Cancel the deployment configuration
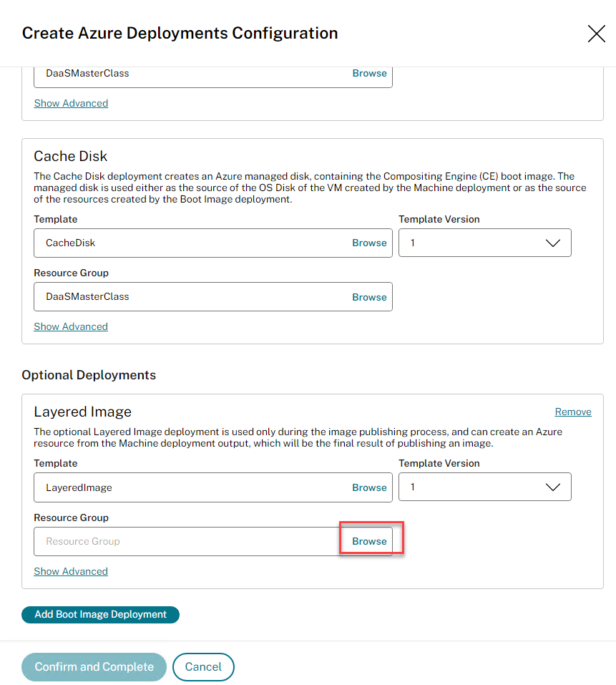 click(x=203, y=666)
